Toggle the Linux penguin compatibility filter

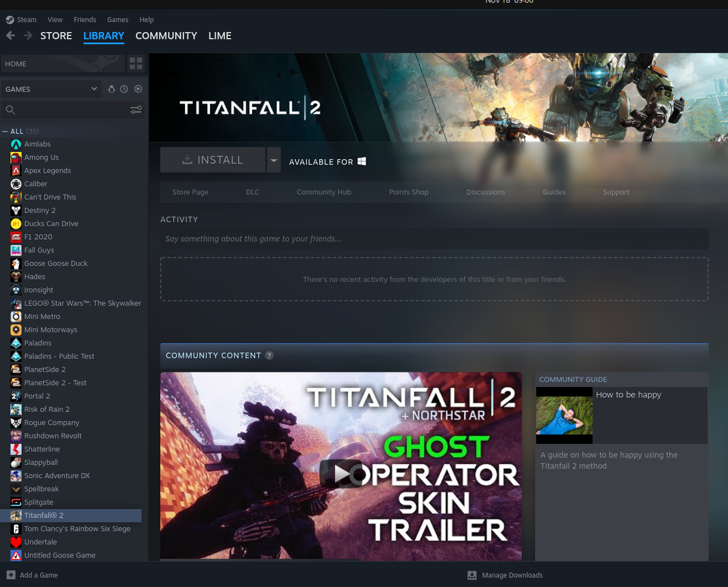tap(112, 89)
